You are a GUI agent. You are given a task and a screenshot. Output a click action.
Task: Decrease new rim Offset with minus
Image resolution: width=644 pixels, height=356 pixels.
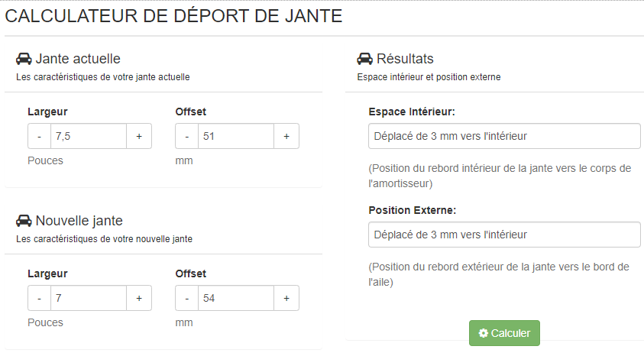[x=187, y=298]
